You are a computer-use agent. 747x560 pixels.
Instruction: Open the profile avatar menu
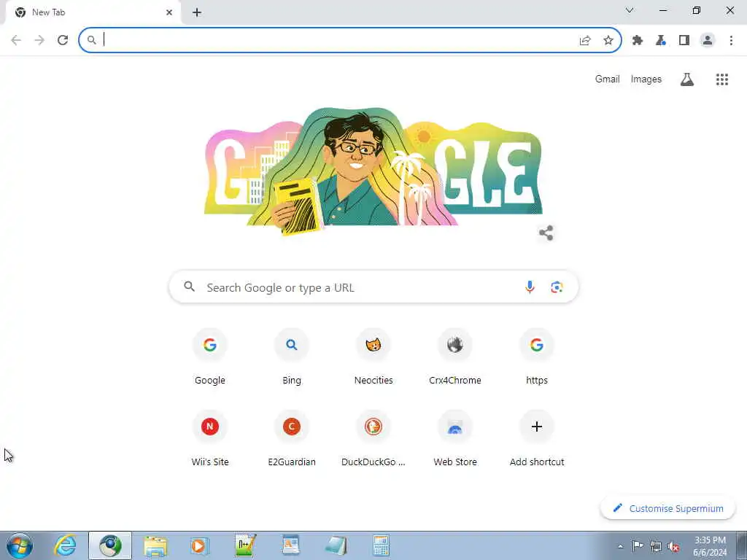[708, 41]
